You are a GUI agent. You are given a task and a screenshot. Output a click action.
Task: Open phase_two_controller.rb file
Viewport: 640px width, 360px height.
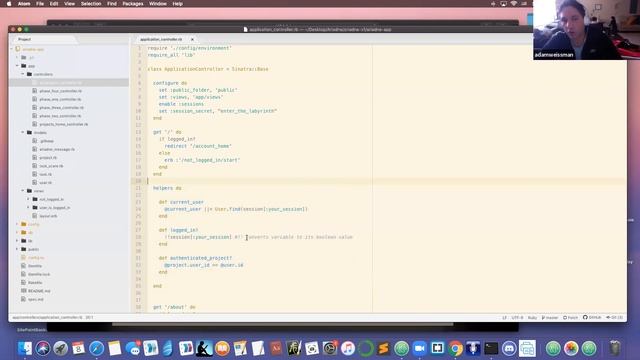(60, 116)
